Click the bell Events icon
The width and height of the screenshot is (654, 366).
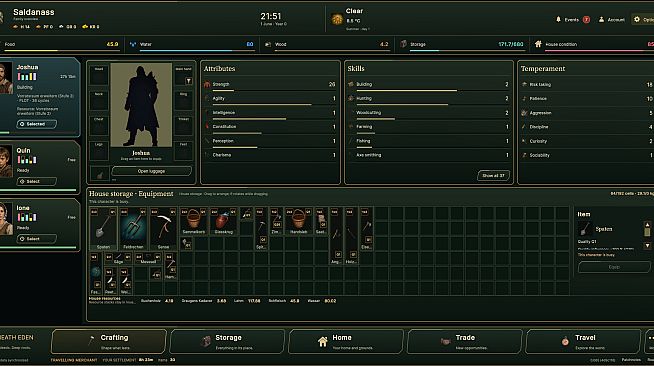point(558,19)
